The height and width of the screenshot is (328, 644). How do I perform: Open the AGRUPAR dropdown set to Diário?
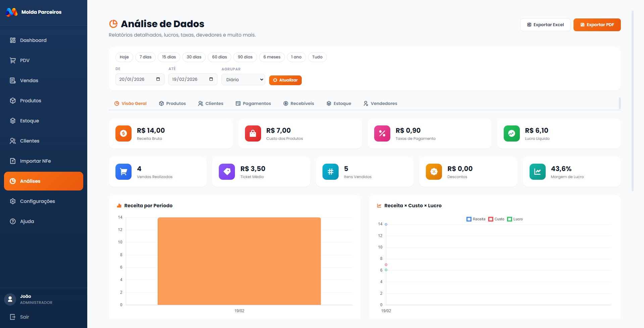(x=243, y=79)
